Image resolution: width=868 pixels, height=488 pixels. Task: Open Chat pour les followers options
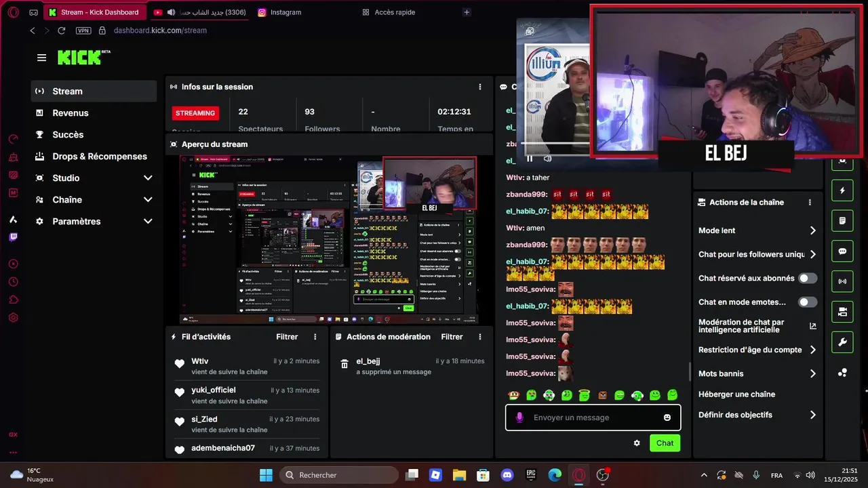(757, 254)
